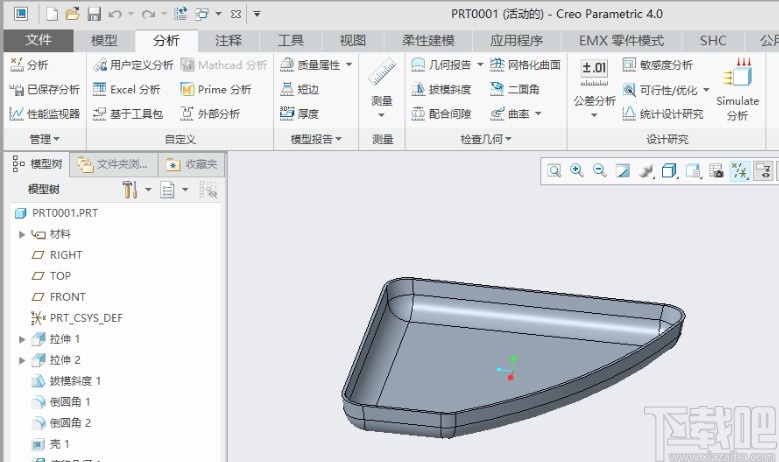Create a new file from quick access toolbar

point(52,14)
